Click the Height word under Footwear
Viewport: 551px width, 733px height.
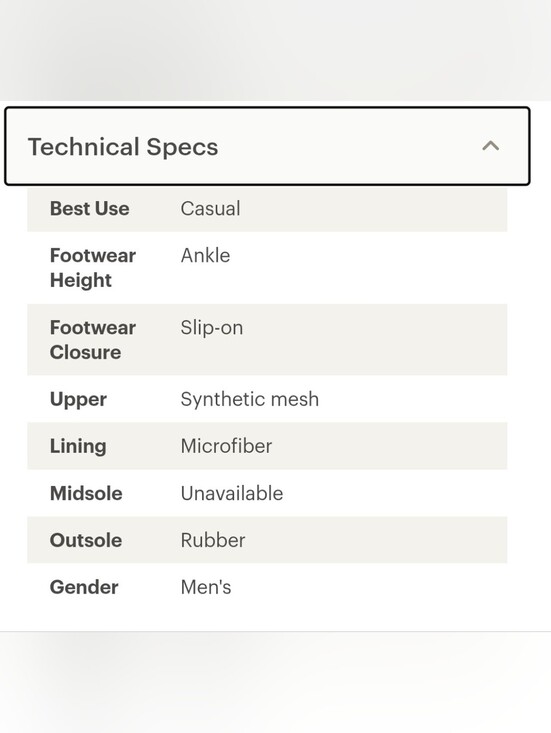click(81, 280)
